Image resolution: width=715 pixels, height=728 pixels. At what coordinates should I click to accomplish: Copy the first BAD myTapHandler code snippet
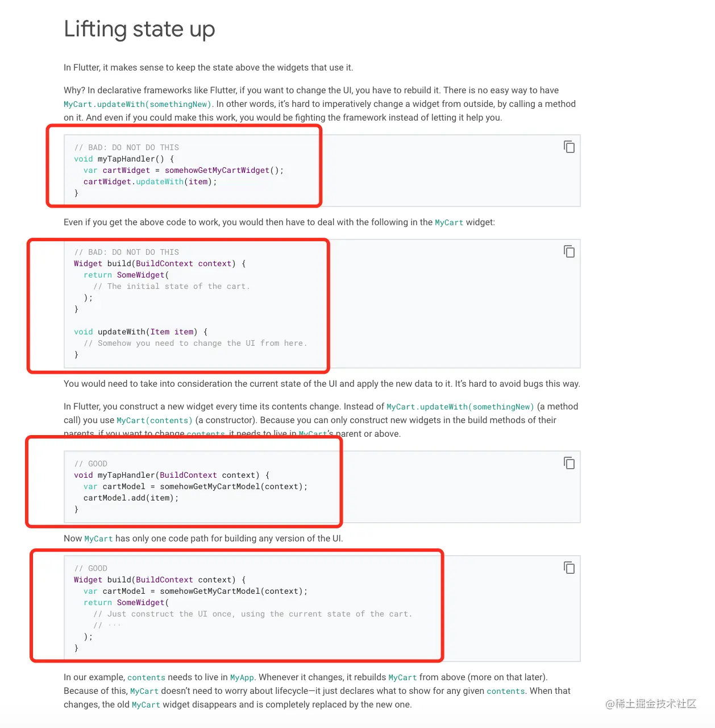569,147
